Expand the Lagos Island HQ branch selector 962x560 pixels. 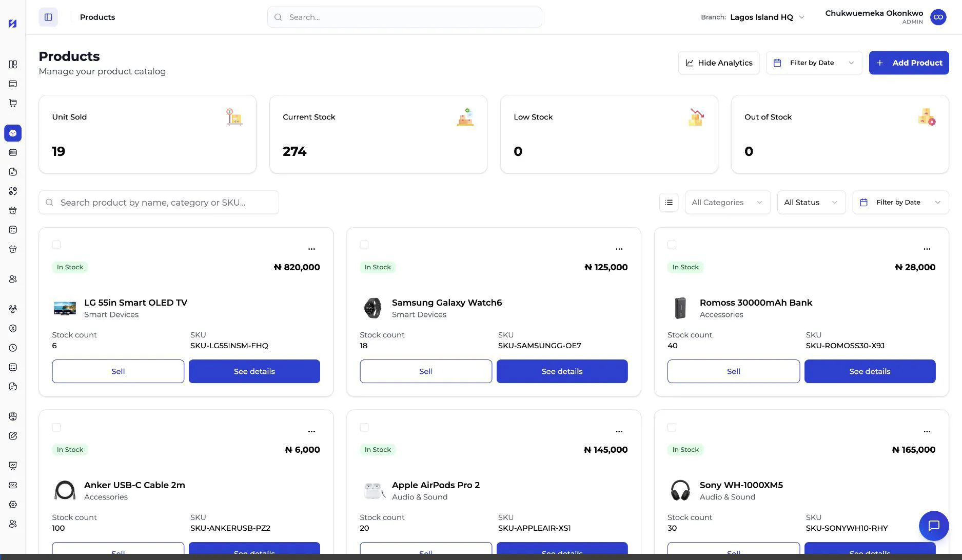pyautogui.click(x=767, y=17)
